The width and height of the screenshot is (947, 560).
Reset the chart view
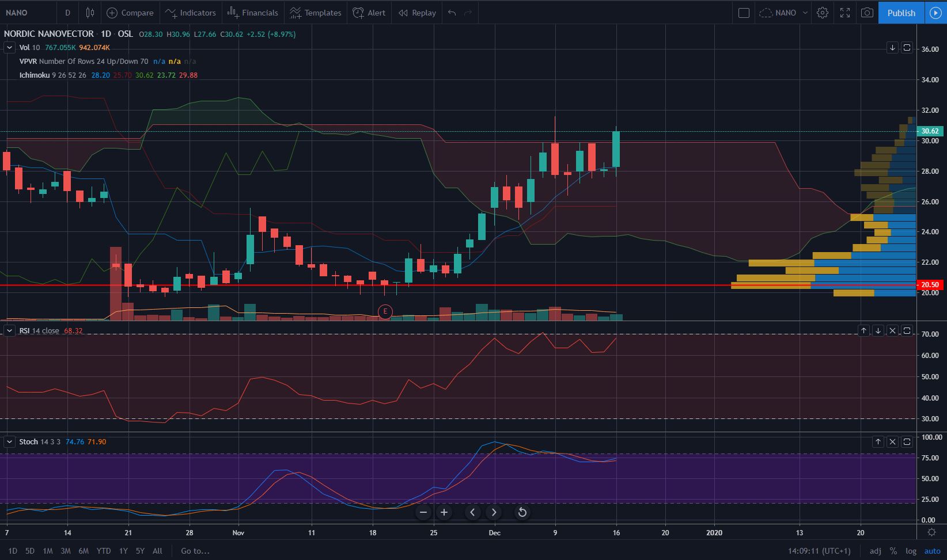coord(522,512)
